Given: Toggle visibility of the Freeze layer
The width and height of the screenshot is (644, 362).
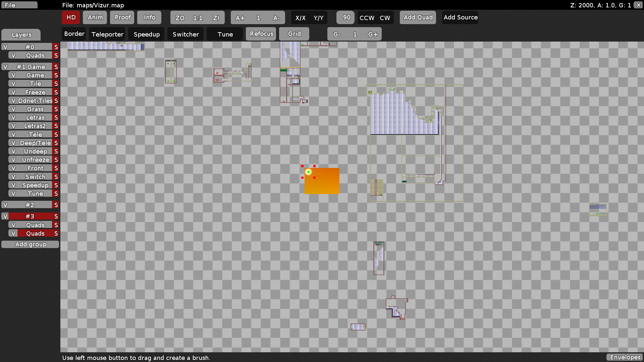Looking at the screenshot, I should tap(13, 92).
